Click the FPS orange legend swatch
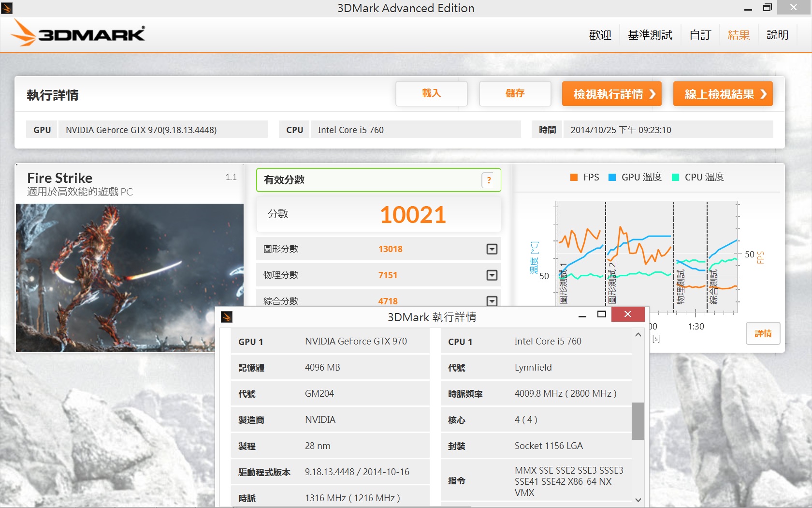 point(574,178)
